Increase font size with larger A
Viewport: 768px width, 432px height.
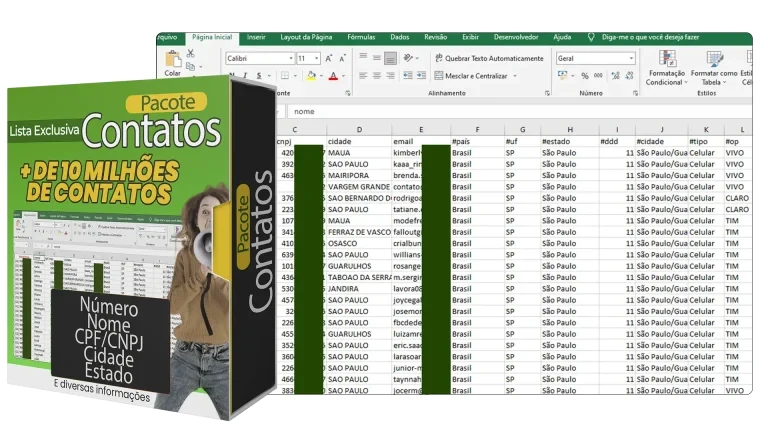click(x=330, y=58)
